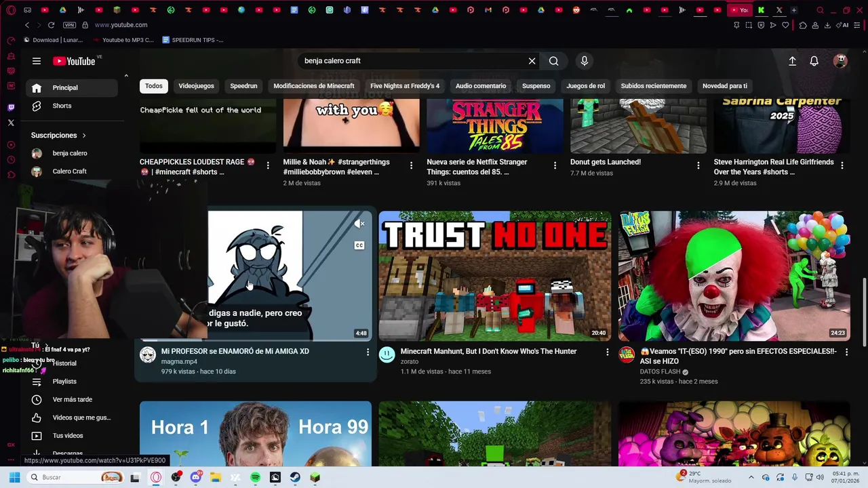Viewport: 868px width, 488px height.
Task: Select the Audio comentario chip
Action: (x=481, y=86)
